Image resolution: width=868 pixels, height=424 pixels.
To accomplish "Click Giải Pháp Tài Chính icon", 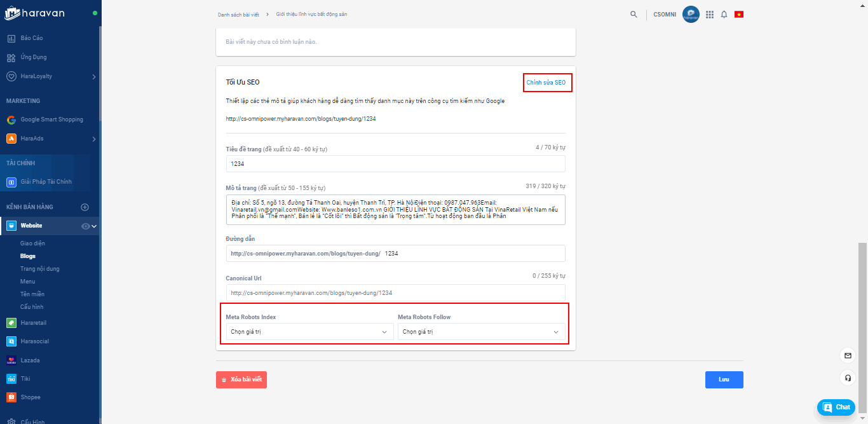I will (11, 182).
